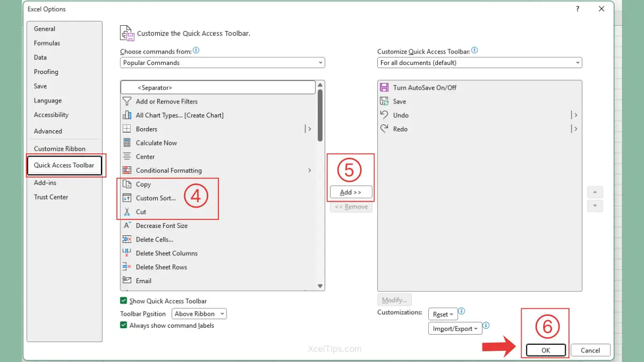Click the Help question mark in title bar
The width and height of the screenshot is (644, 362).
578,9
